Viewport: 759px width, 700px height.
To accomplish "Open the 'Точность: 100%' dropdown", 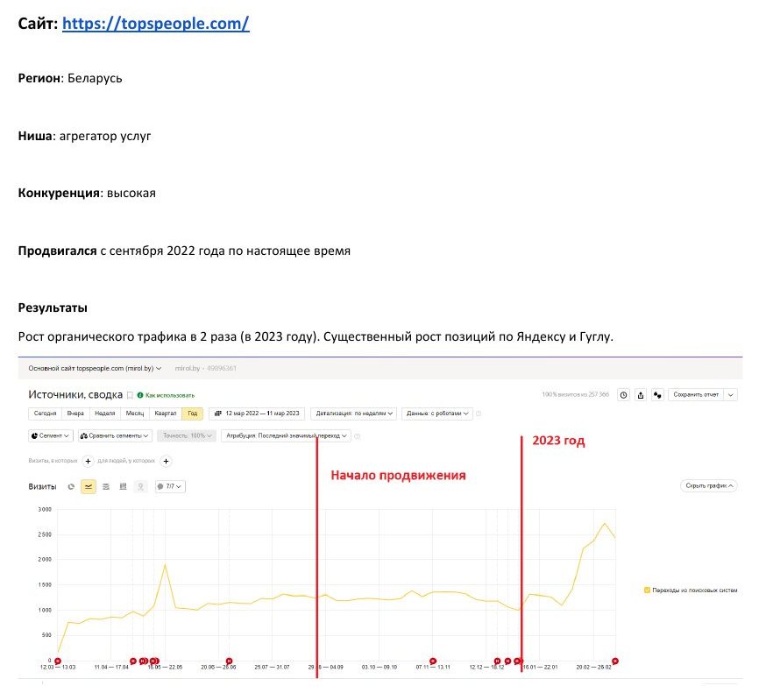I will [187, 436].
